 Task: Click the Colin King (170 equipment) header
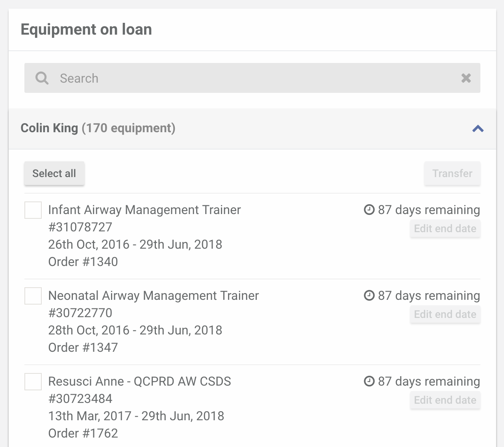pyautogui.click(x=98, y=128)
